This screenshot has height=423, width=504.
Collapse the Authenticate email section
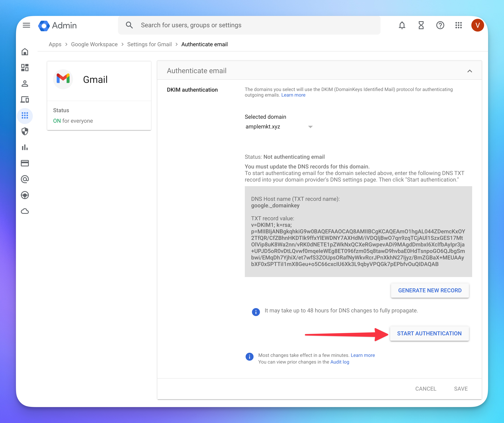(x=469, y=71)
